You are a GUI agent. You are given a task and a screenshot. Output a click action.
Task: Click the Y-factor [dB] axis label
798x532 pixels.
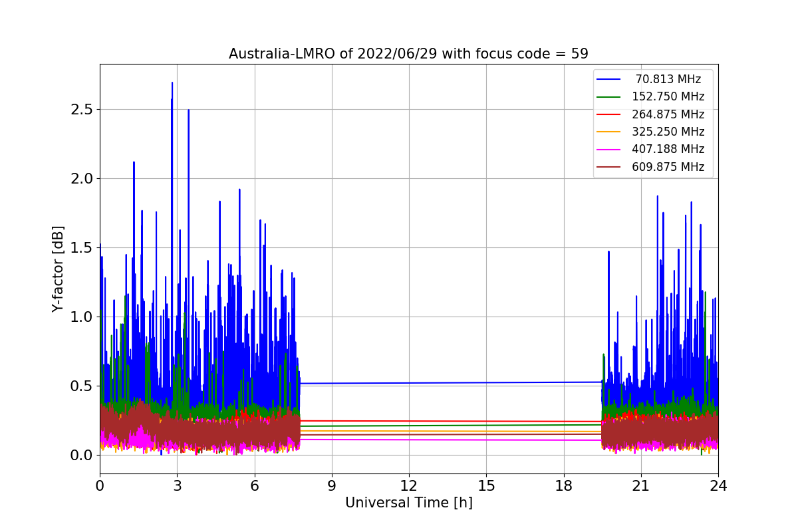[59, 269]
